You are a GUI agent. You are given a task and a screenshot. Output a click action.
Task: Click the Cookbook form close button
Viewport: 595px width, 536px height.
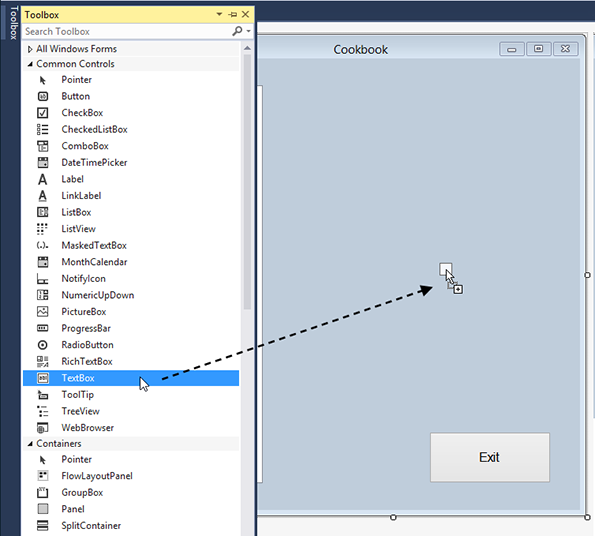pos(565,49)
